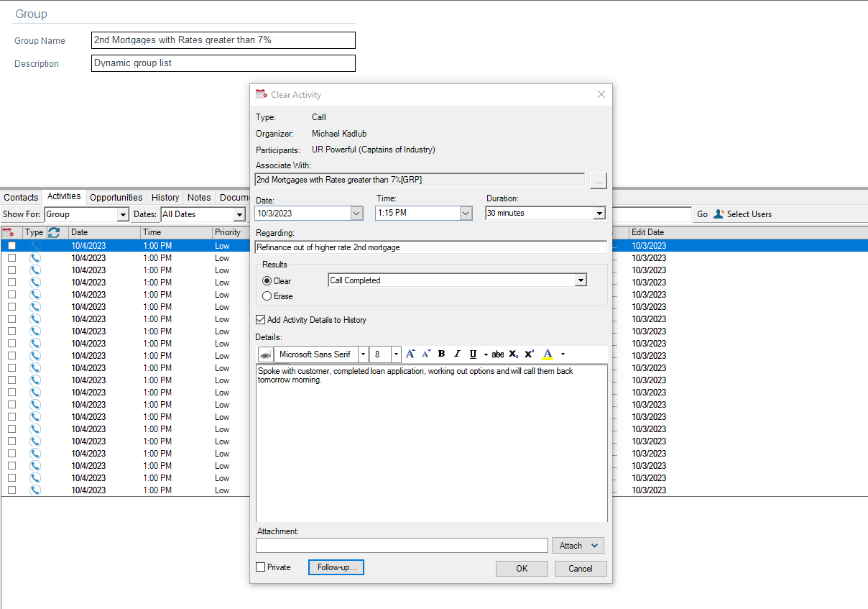Expand the font color options arrow

(563, 354)
